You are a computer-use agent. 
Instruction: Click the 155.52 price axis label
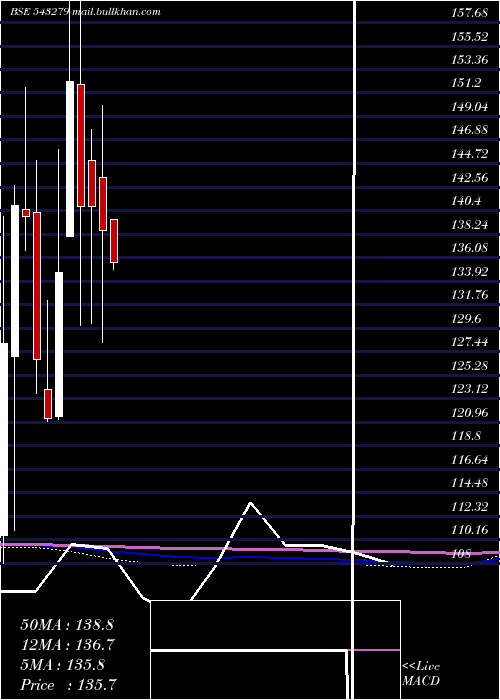tap(469, 37)
